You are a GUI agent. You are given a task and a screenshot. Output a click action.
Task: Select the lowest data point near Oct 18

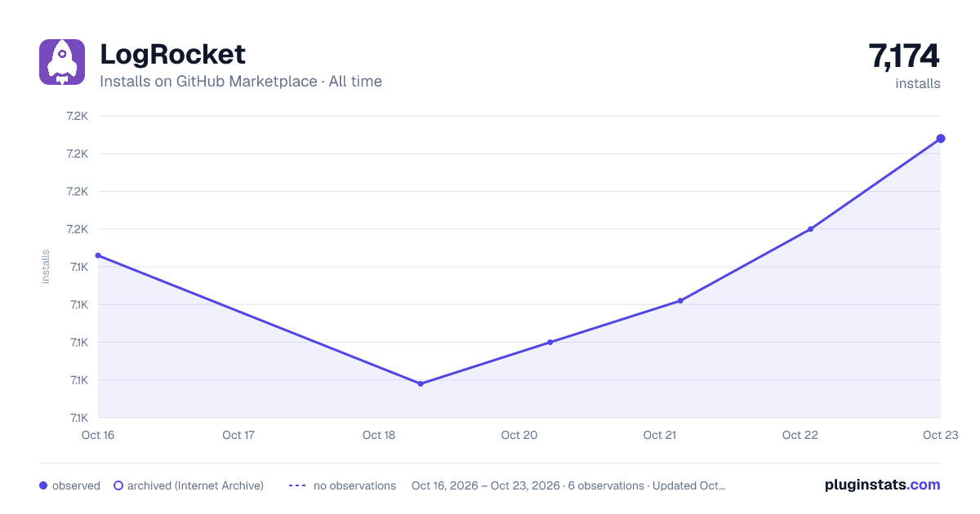click(421, 383)
